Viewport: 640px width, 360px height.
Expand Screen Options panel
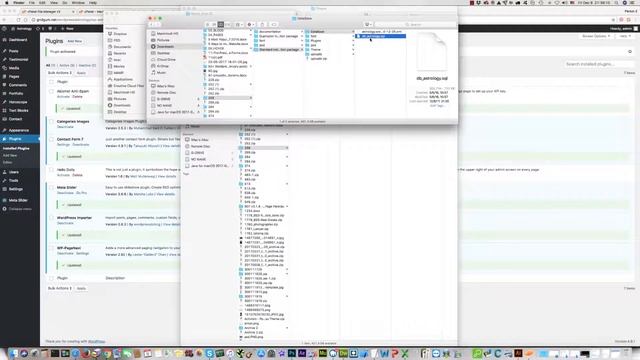(596, 36)
